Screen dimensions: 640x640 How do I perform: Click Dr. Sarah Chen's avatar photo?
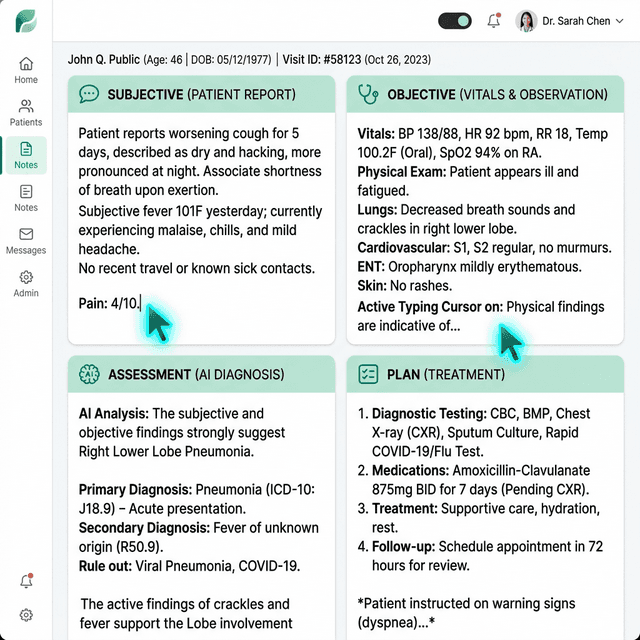(x=526, y=21)
